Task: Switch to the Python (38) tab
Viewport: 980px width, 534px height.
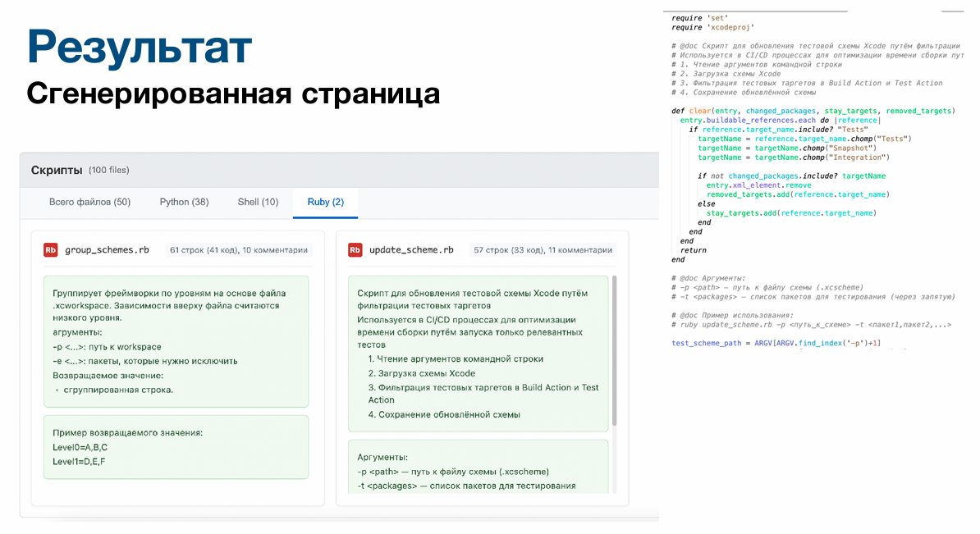Action: click(x=184, y=202)
